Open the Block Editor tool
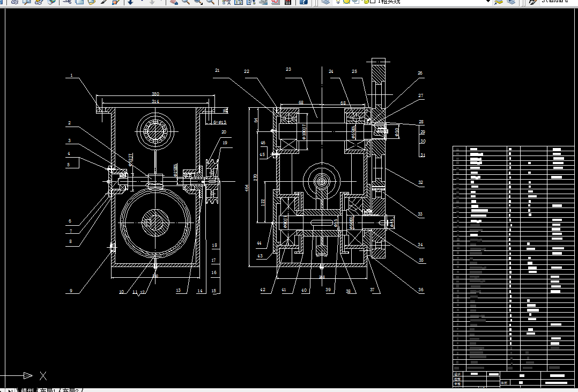The height and width of the screenshot is (392, 578). 116,2
